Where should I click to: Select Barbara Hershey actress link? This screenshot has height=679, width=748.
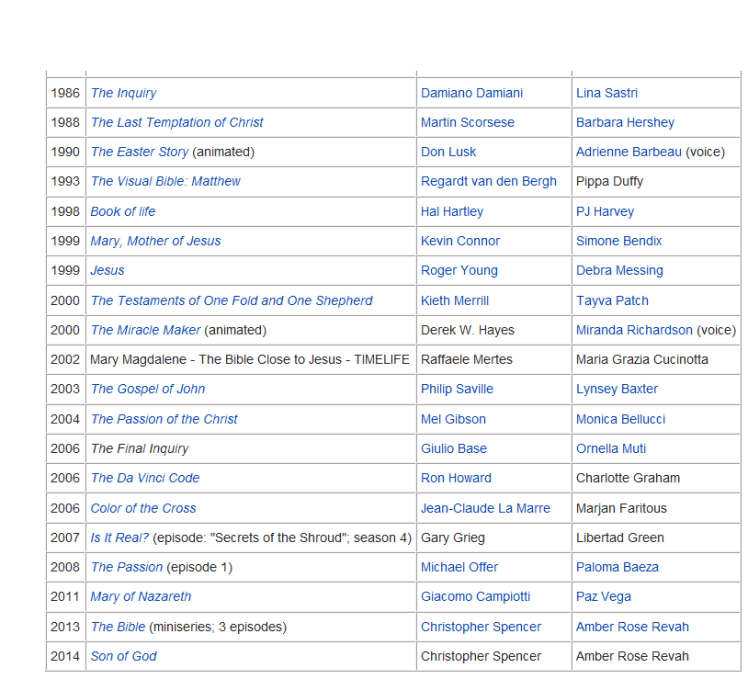click(625, 122)
